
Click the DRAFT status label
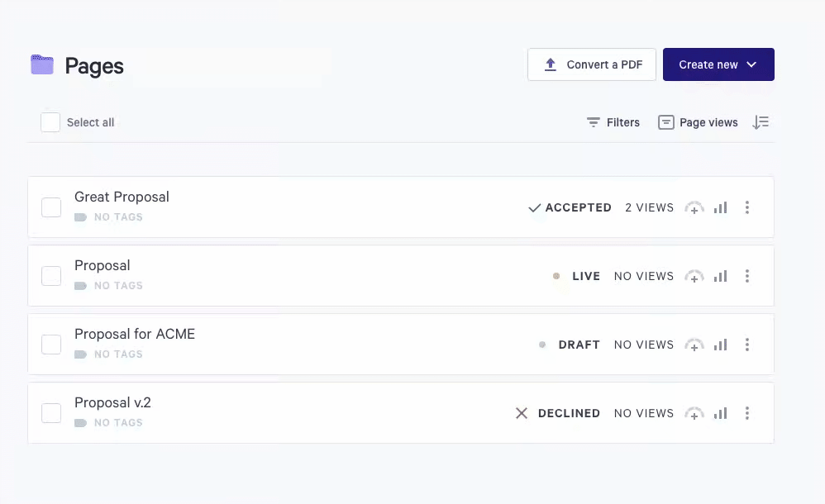tap(579, 345)
